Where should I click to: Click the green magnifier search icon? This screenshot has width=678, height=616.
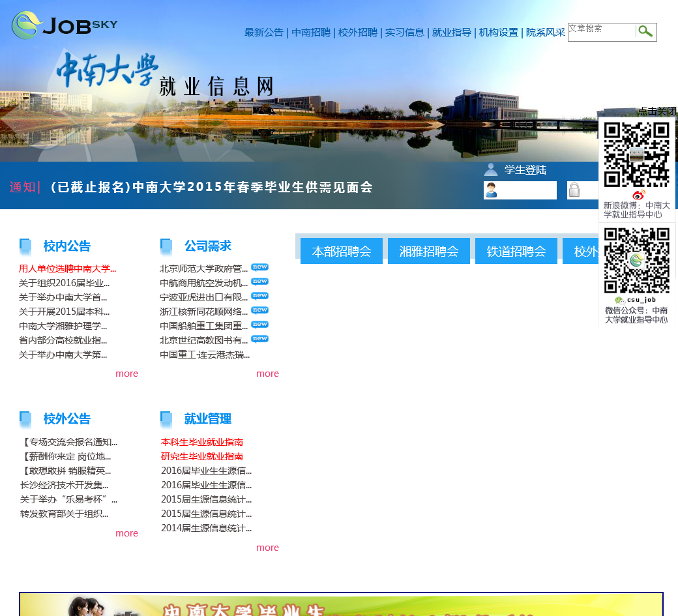645,31
